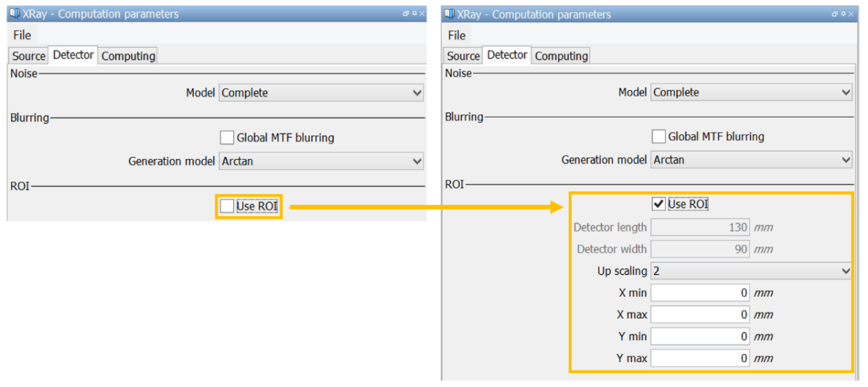
Task: Tick Global MTF blurring in left panel
Action: pos(227,137)
